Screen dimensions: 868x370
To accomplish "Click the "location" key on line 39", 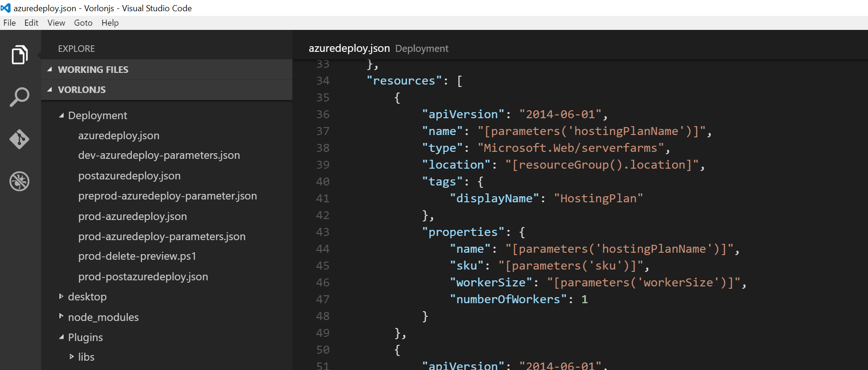I will (456, 165).
